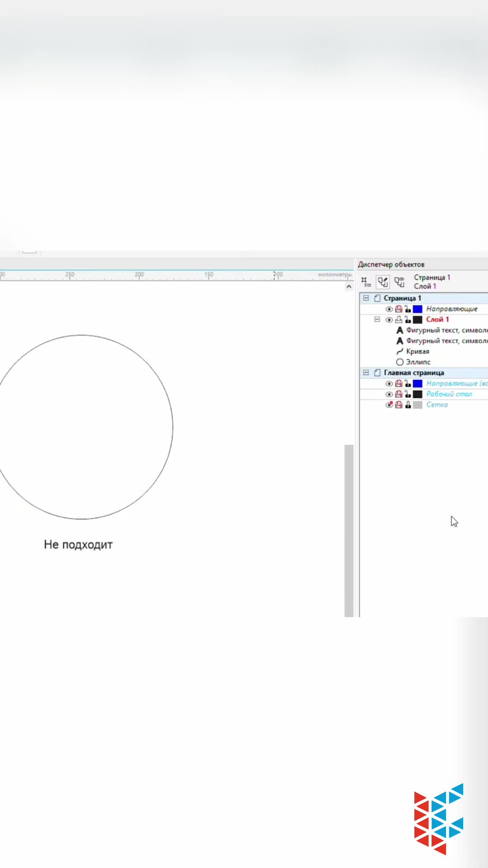The height and width of the screenshot is (868, 488).
Task: Click the black swatch of Рабочий стол
Action: click(418, 394)
